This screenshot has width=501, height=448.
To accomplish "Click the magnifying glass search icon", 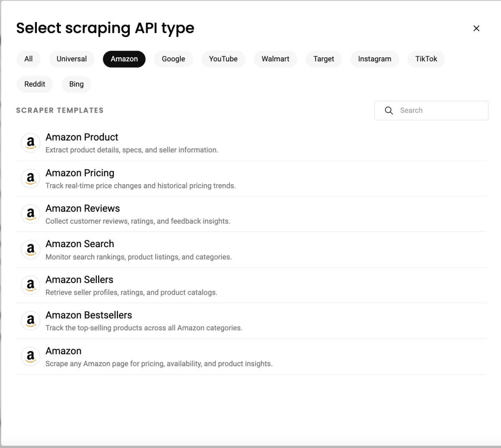I will point(389,110).
